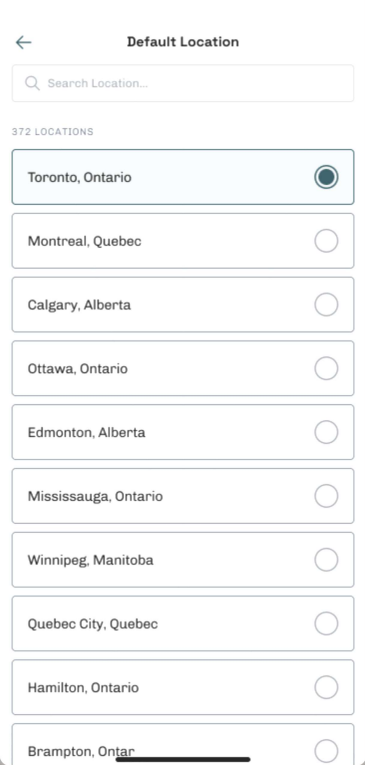Focus the Search Location input field
The height and width of the screenshot is (765, 365).
pos(182,83)
